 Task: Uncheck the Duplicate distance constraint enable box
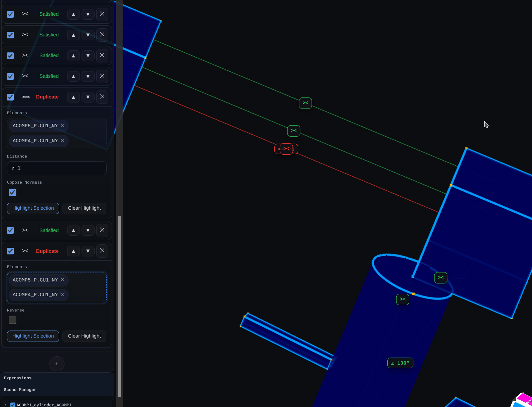click(10, 97)
